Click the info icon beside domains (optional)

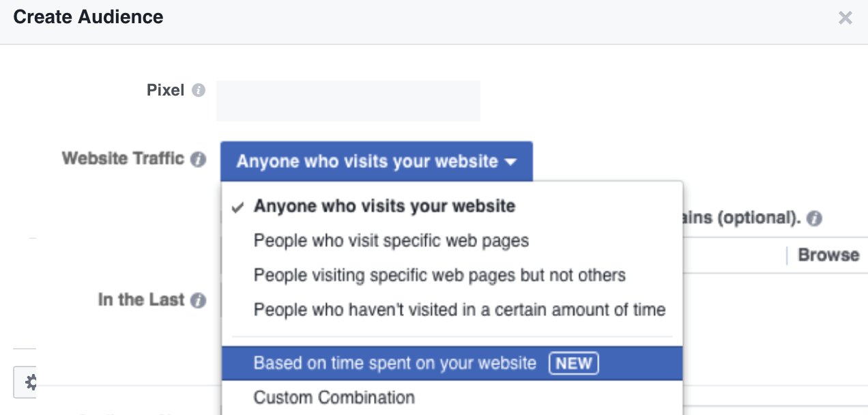pyautogui.click(x=813, y=219)
